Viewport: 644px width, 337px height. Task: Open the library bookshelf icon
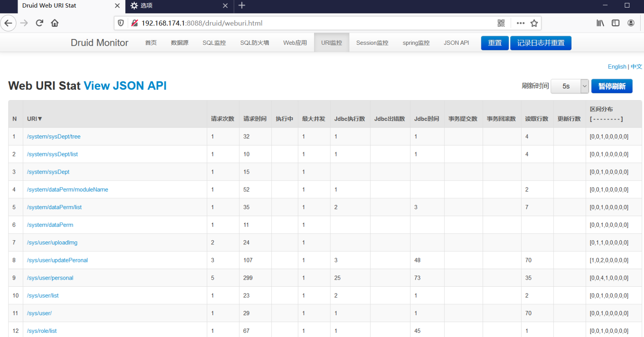tap(600, 23)
